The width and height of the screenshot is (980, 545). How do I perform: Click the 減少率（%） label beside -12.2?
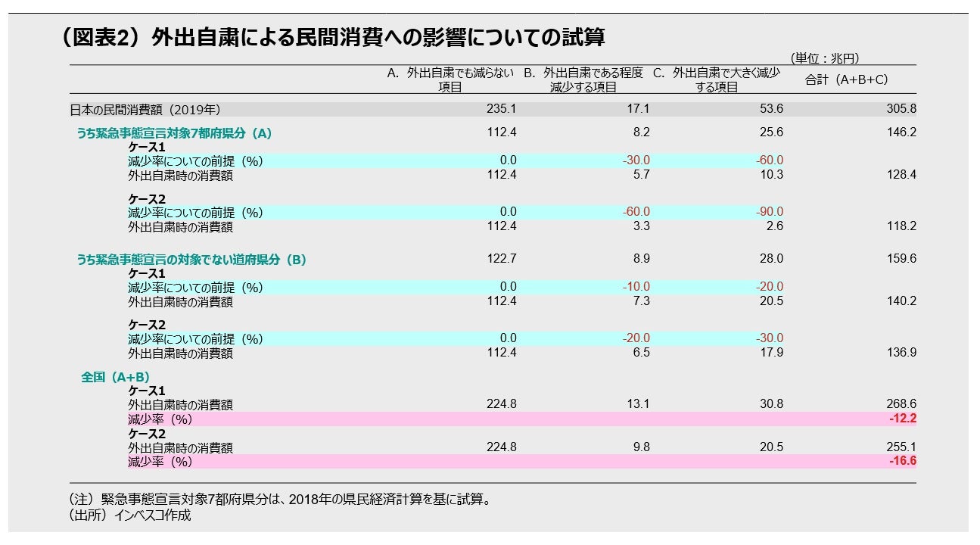(x=160, y=419)
